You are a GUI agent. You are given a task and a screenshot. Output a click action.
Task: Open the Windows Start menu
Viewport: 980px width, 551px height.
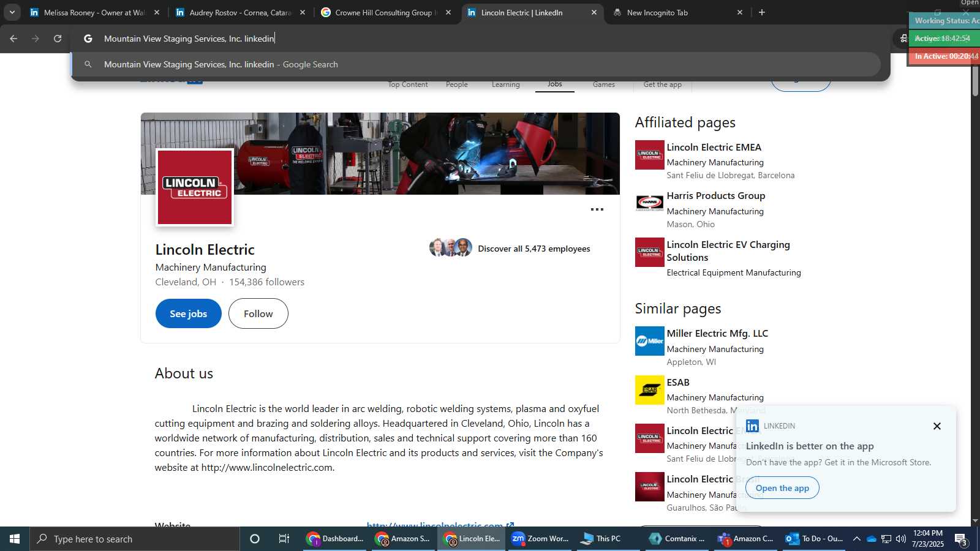tap(15, 539)
